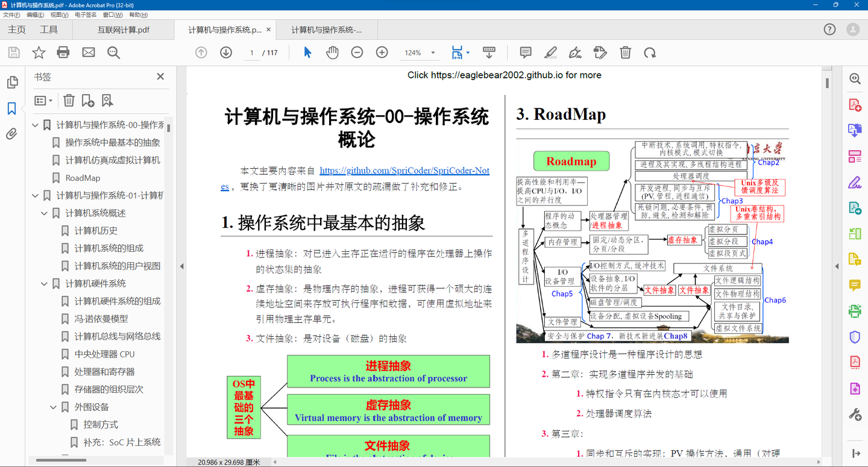
Task: Open the page thumbnails panel
Action: (x=11, y=83)
